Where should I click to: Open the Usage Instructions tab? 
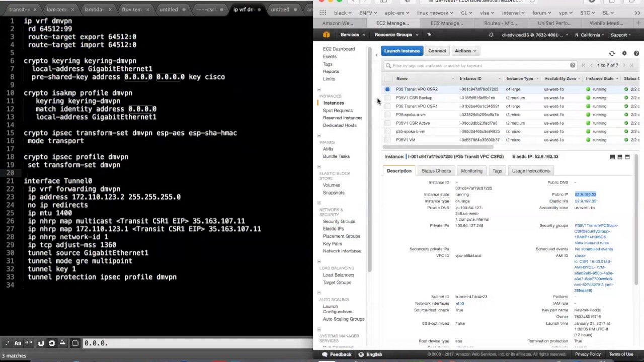click(531, 171)
